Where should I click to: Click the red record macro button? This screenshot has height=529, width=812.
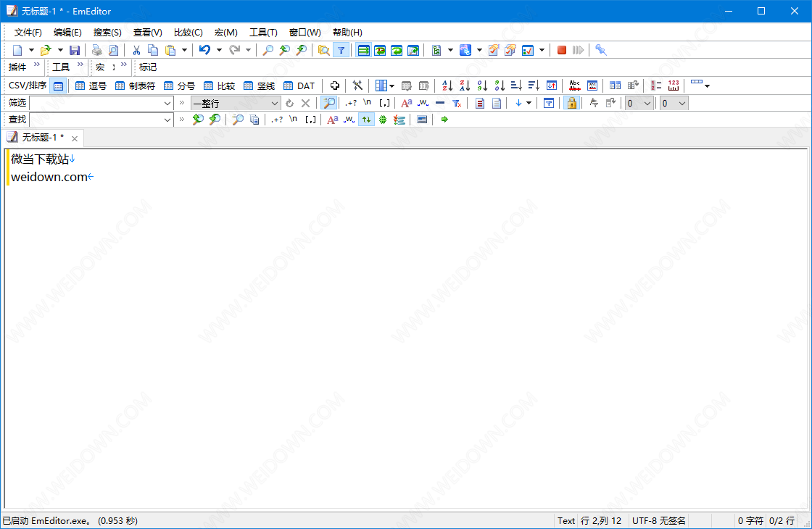[562, 50]
